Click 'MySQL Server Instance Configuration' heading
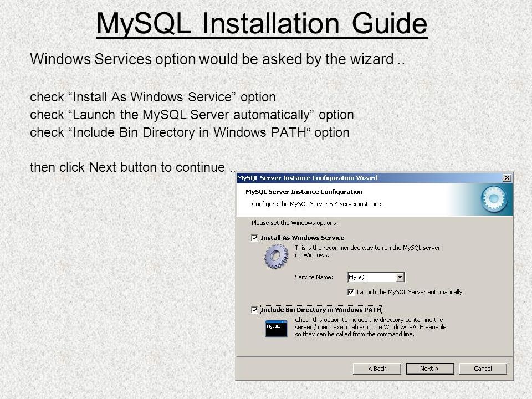The image size is (532, 399). point(304,192)
